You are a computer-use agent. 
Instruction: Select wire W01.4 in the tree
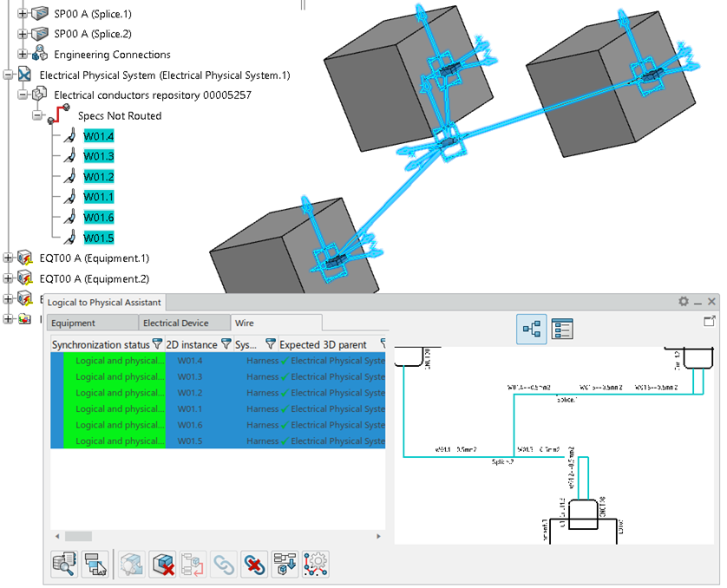[98, 136]
